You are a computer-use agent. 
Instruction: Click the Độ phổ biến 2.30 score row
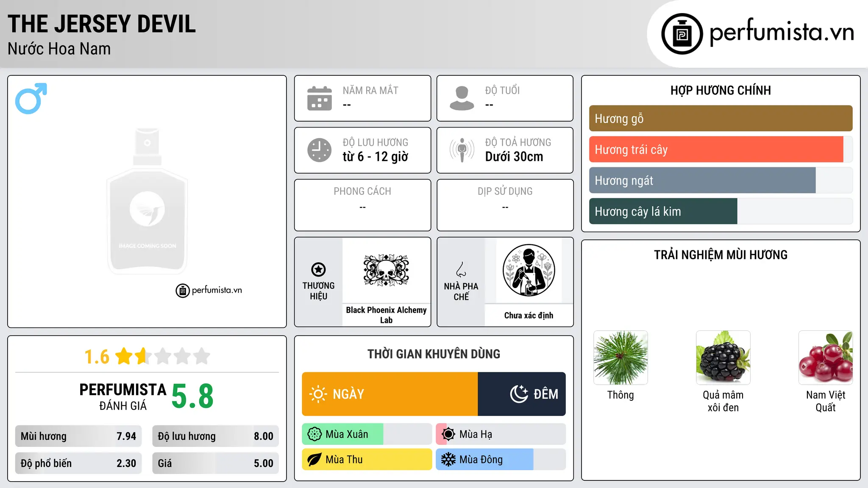point(78,463)
